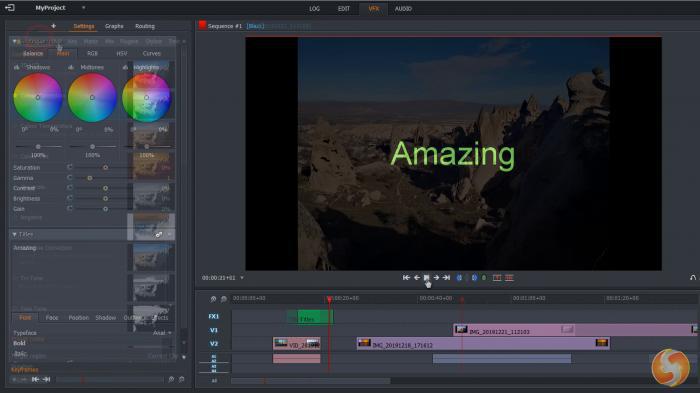The height and width of the screenshot is (393, 700).
Task: Click the Contrast slider handle
Action: pos(105,188)
